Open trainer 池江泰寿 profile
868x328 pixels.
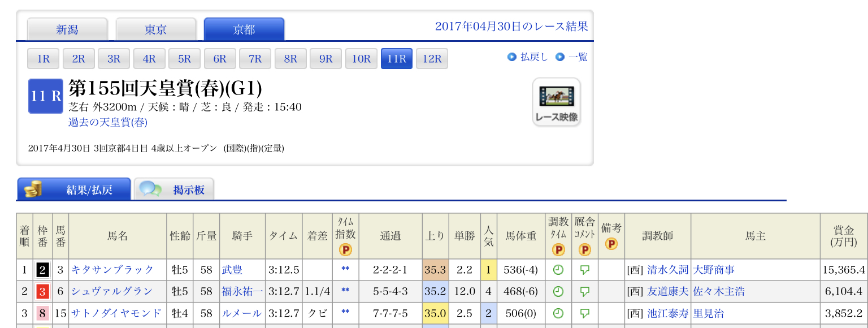pyautogui.click(x=668, y=313)
